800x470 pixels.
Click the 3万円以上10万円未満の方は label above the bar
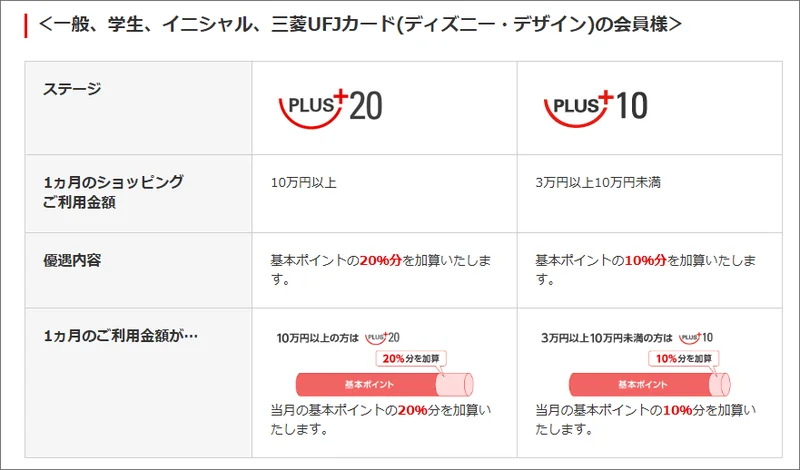point(606,339)
